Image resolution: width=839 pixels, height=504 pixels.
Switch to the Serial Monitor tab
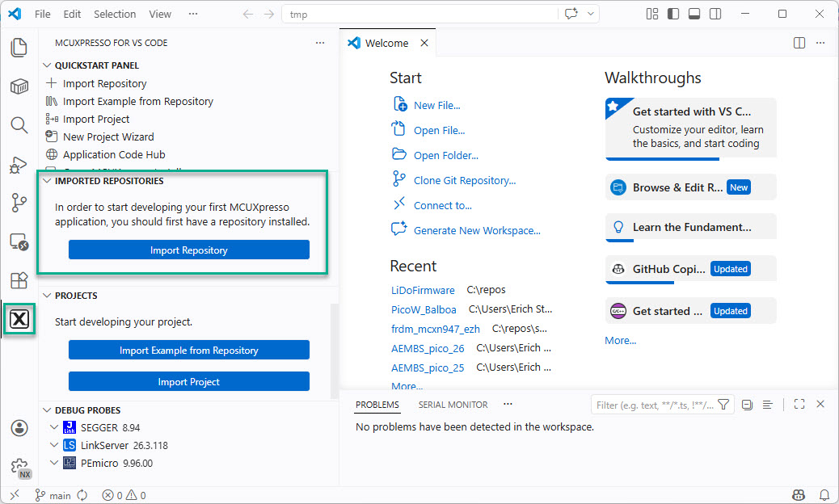[453, 405]
